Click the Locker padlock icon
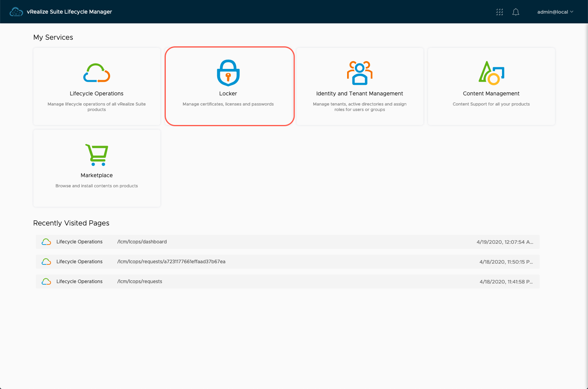The height and width of the screenshot is (389, 588). click(228, 73)
